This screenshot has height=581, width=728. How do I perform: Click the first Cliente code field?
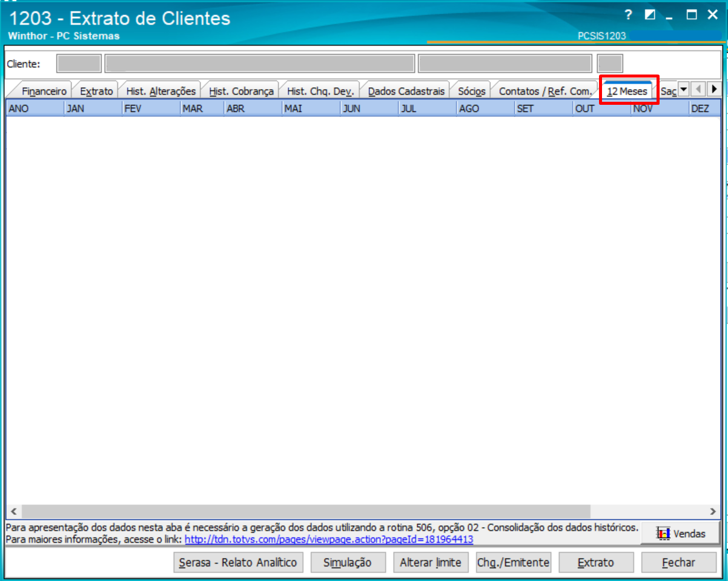[x=79, y=64]
